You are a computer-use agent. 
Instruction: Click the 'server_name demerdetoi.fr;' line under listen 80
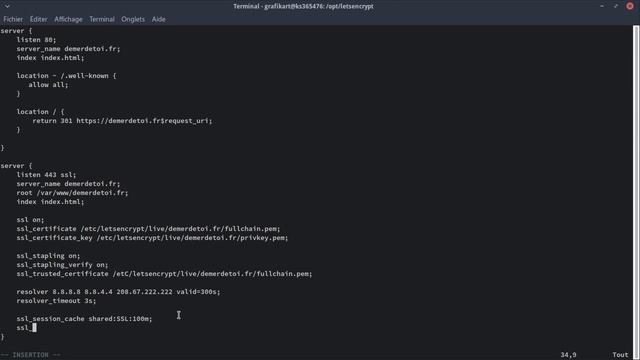(68, 49)
